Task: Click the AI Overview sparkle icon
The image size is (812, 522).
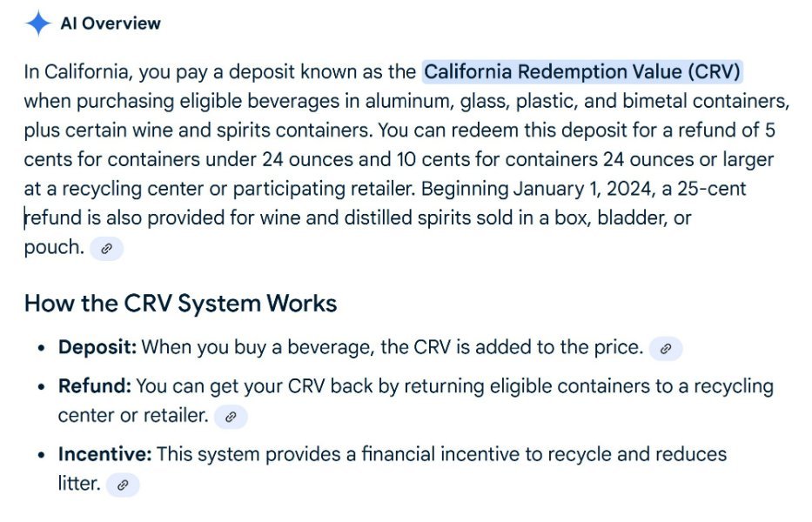Action: pyautogui.click(x=37, y=23)
